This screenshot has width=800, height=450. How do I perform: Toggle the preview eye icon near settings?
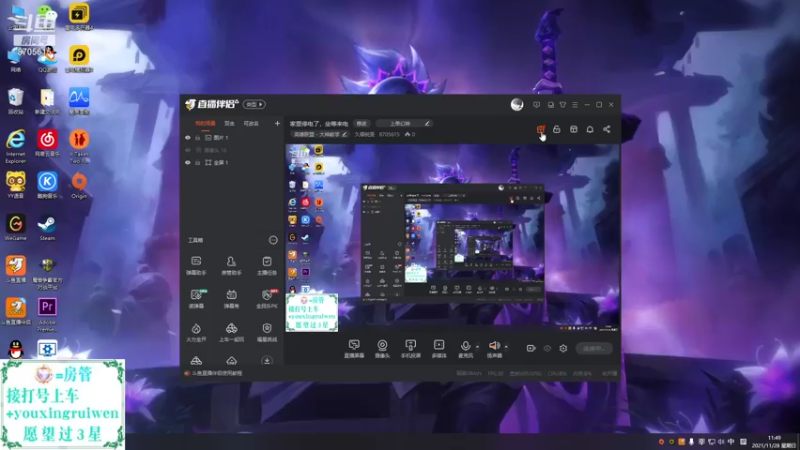(547, 348)
